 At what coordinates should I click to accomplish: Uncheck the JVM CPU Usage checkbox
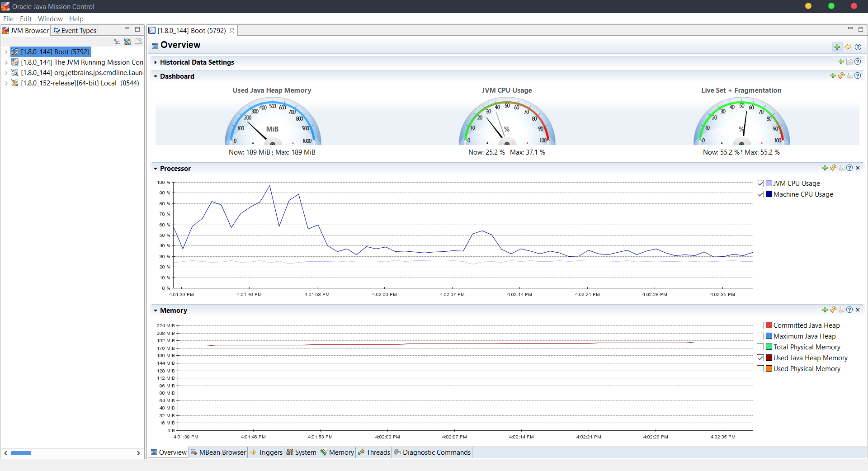click(760, 184)
